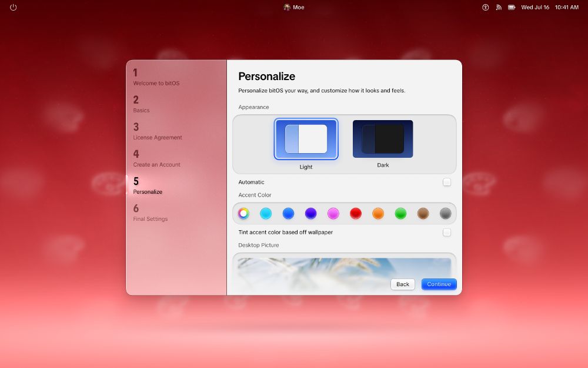Image resolution: width=588 pixels, height=368 pixels.
Task: Choose the orange accent color
Action: coord(378,213)
